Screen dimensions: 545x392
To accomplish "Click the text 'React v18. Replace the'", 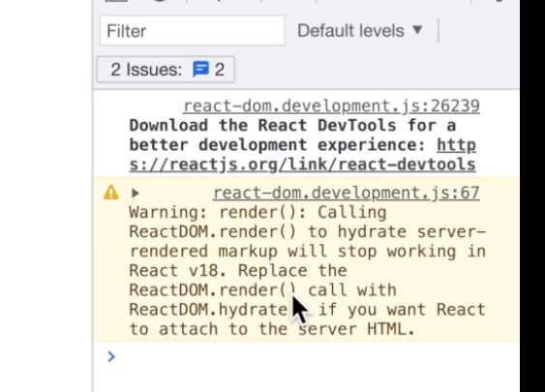I will [238, 271].
